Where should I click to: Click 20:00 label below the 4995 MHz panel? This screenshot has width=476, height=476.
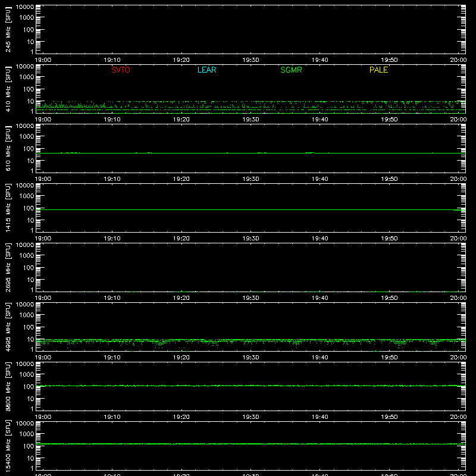point(458,358)
